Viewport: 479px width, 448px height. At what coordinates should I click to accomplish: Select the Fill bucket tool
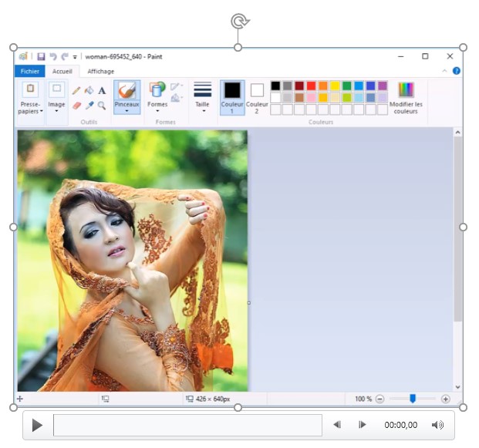(x=89, y=91)
